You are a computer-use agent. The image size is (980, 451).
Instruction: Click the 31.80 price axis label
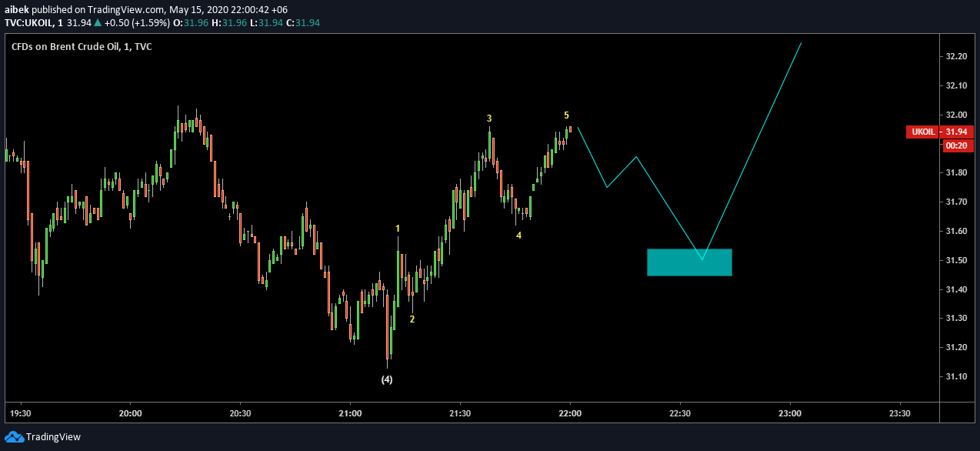click(957, 172)
